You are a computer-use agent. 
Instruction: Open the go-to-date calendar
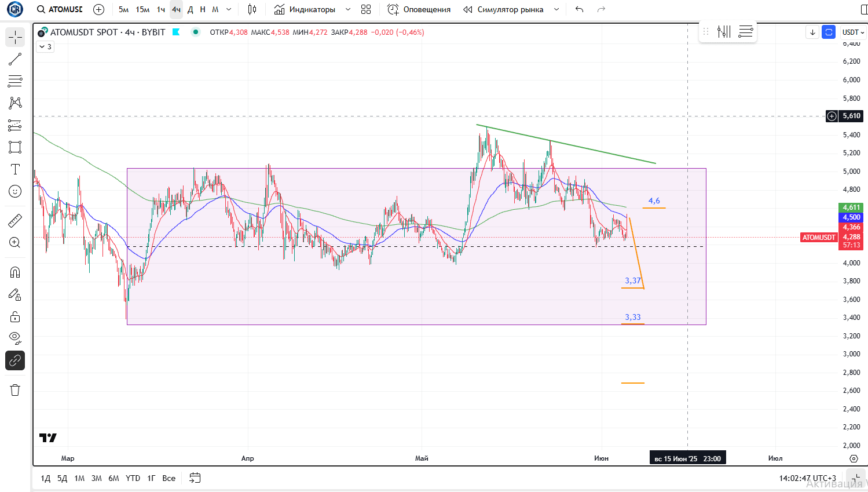[195, 478]
